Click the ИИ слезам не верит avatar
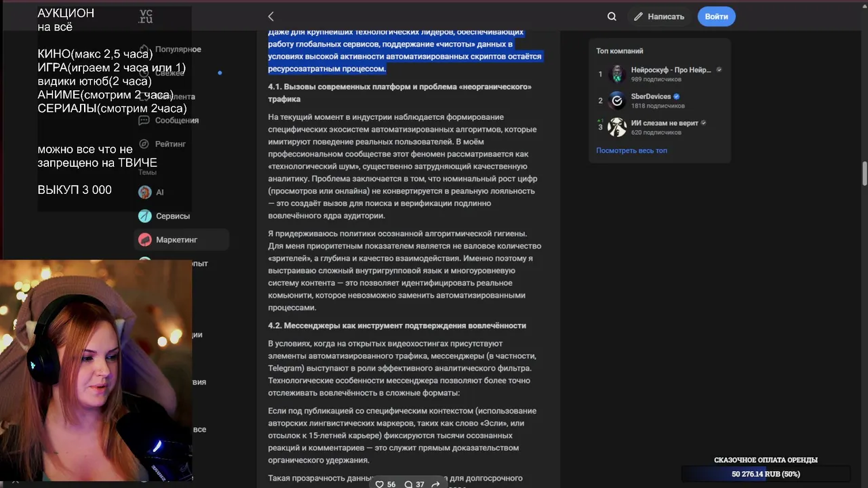The height and width of the screenshot is (488, 868). (x=617, y=127)
